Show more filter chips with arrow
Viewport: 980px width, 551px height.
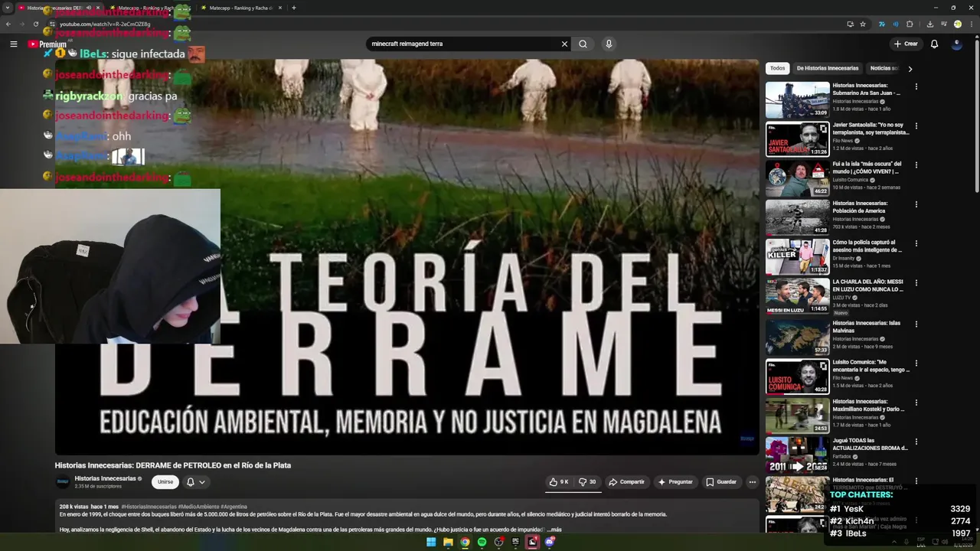click(x=910, y=68)
